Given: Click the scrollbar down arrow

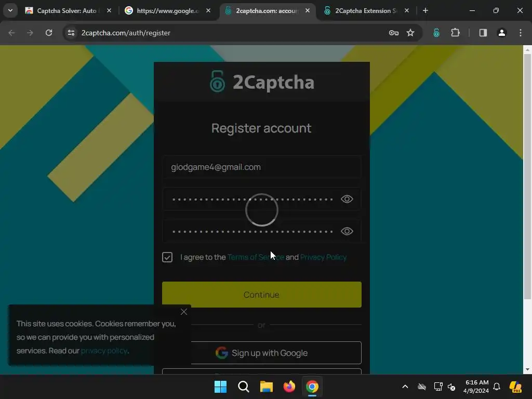Looking at the screenshot, I should click(x=527, y=369).
